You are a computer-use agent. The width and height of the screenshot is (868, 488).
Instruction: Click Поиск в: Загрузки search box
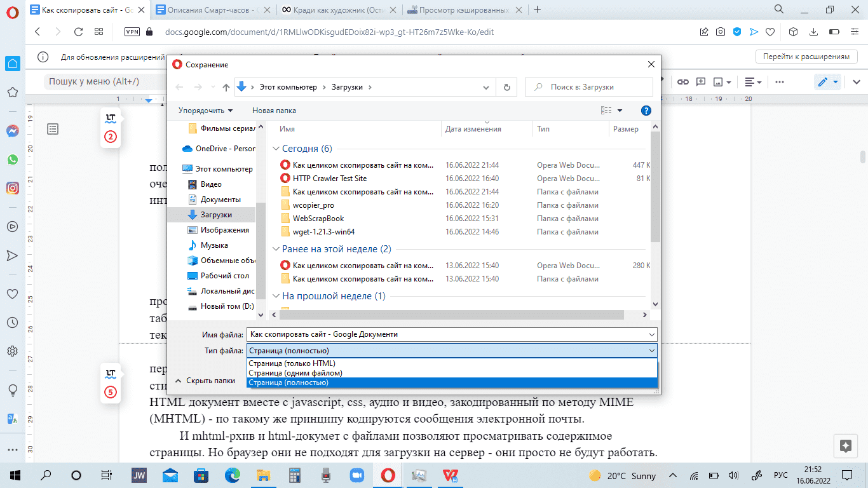click(x=589, y=87)
